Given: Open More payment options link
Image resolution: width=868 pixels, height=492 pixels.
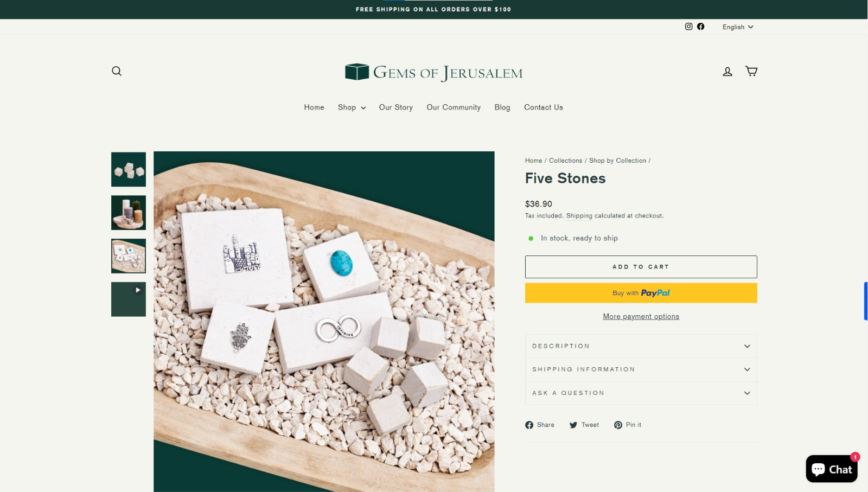Looking at the screenshot, I should [x=641, y=317].
